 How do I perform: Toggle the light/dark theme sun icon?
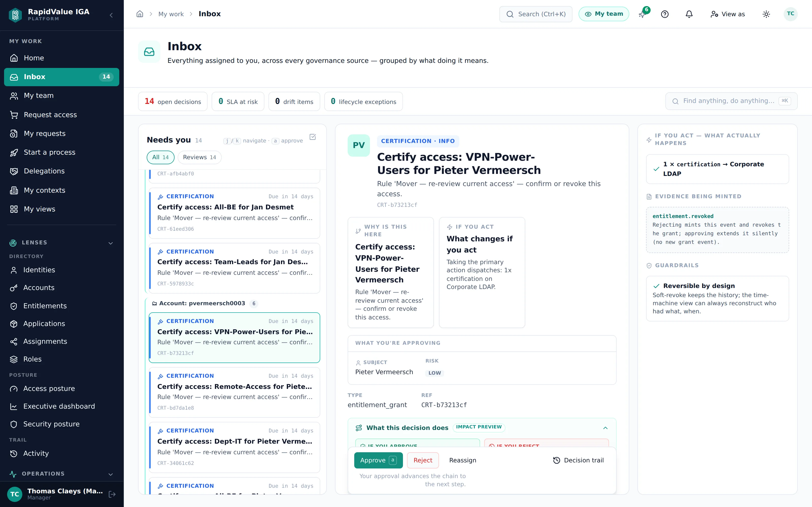[766, 14]
